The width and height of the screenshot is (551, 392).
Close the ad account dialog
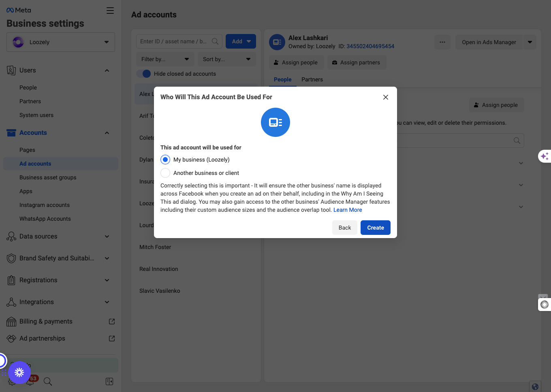tap(386, 97)
